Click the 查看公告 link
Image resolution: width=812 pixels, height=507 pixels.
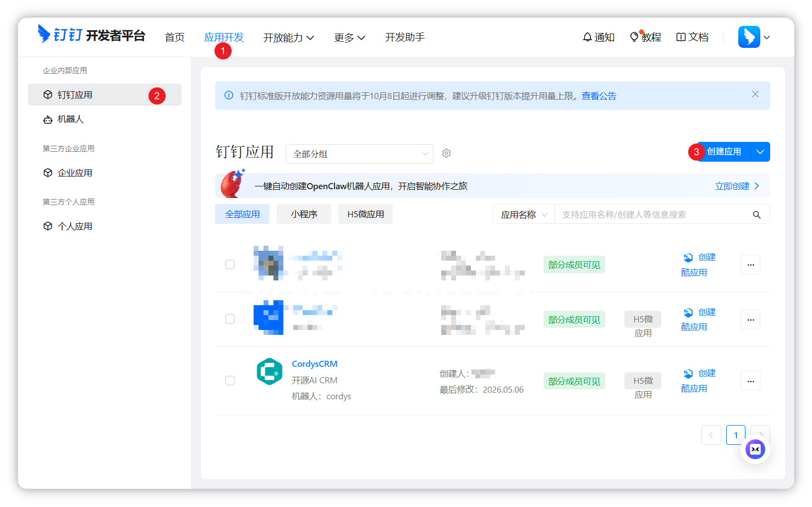[x=599, y=96]
